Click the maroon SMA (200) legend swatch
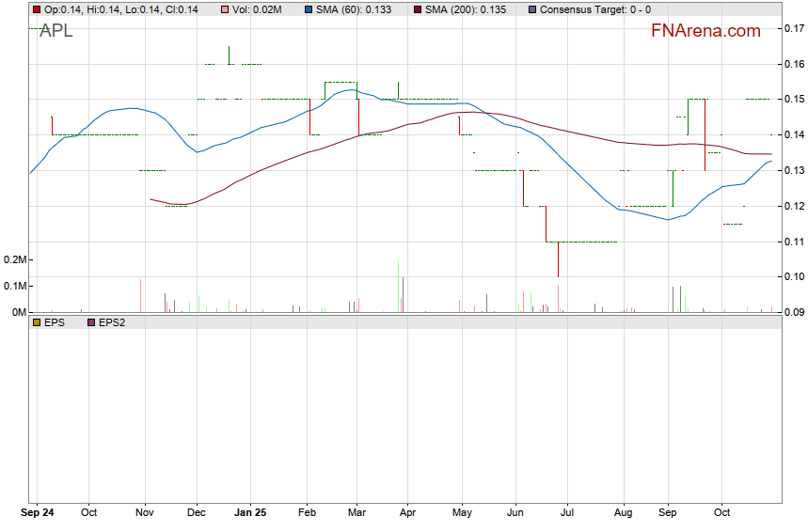This screenshot has width=808, height=532. (418, 9)
